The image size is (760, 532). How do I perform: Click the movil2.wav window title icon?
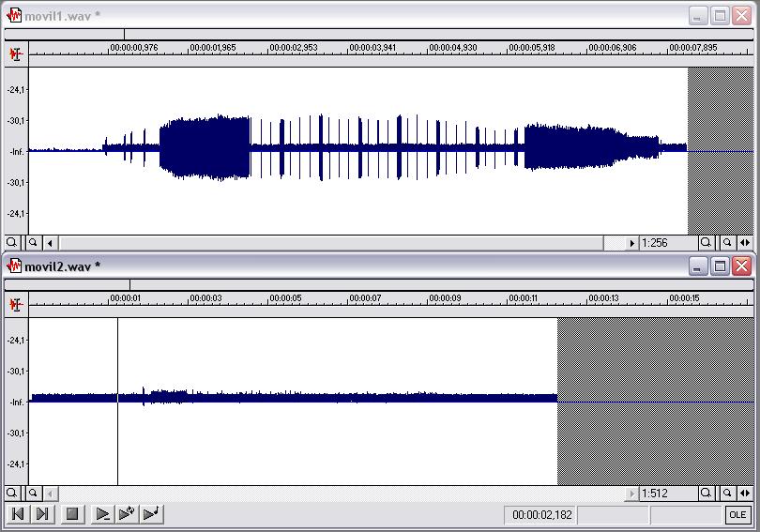click(14, 266)
